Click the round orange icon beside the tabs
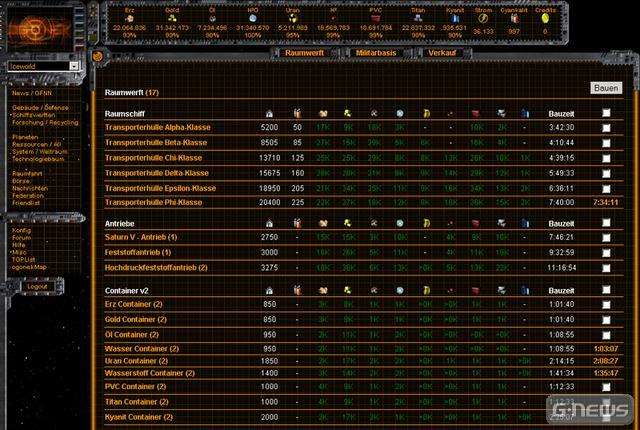The width and height of the screenshot is (640, 430). pyautogui.click(x=98, y=56)
